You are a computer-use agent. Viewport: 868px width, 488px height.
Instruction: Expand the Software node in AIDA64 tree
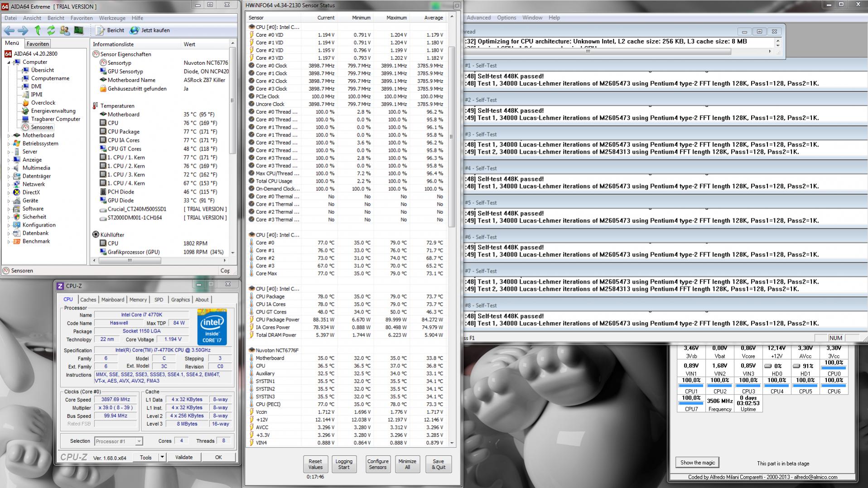pos(9,209)
